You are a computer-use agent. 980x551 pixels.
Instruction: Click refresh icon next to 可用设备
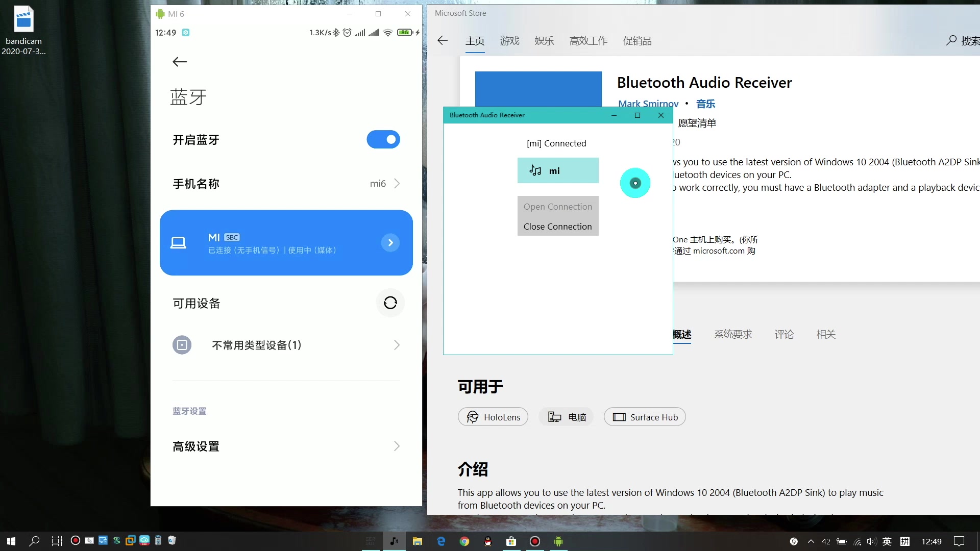point(390,303)
